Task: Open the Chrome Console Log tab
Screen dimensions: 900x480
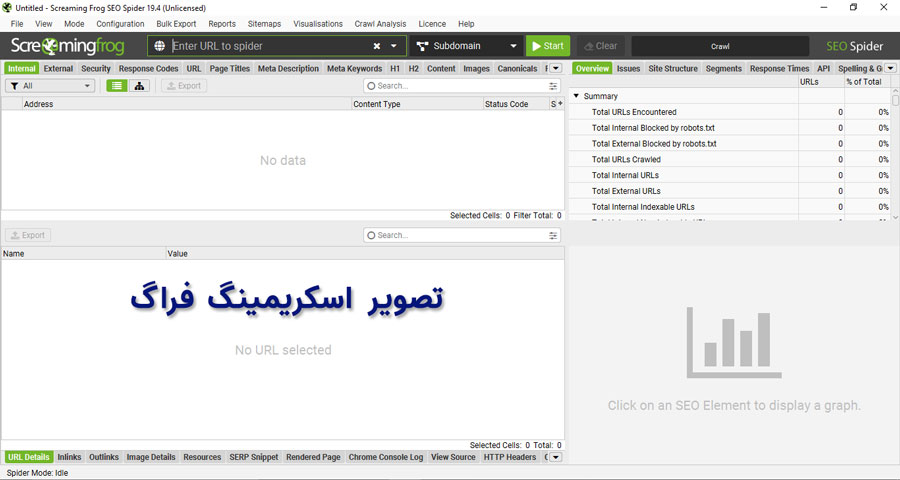Action: 386,457
